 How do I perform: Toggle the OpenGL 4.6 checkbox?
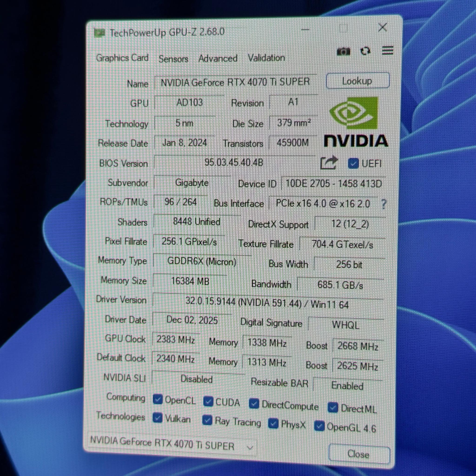click(319, 426)
